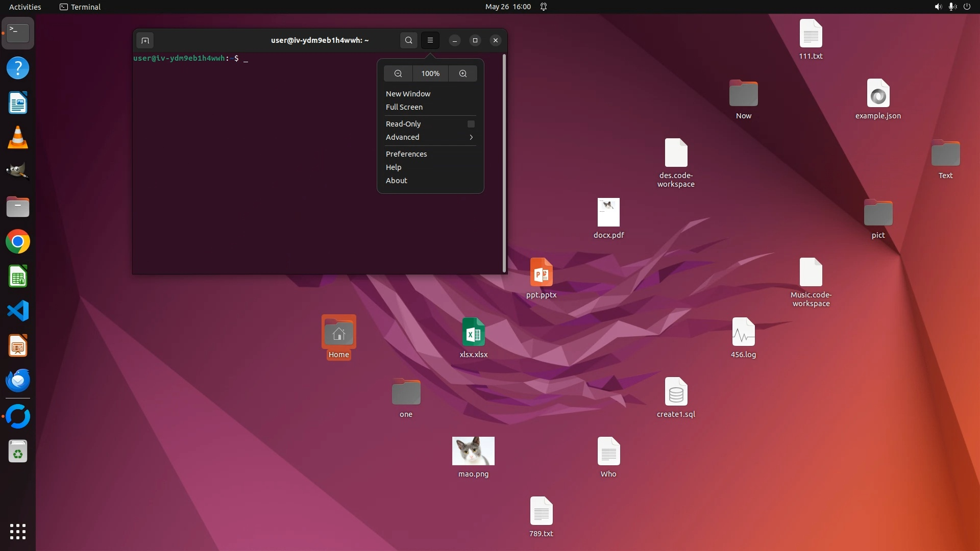Open terminal search with magnifier icon
Image resolution: width=980 pixels, height=551 pixels.
408,40
